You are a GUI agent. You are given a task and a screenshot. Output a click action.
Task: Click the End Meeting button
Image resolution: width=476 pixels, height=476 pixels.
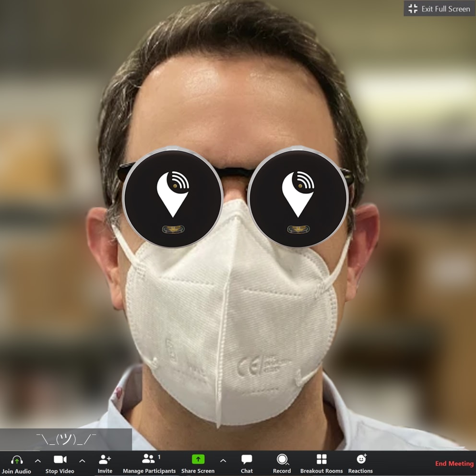tap(453, 464)
